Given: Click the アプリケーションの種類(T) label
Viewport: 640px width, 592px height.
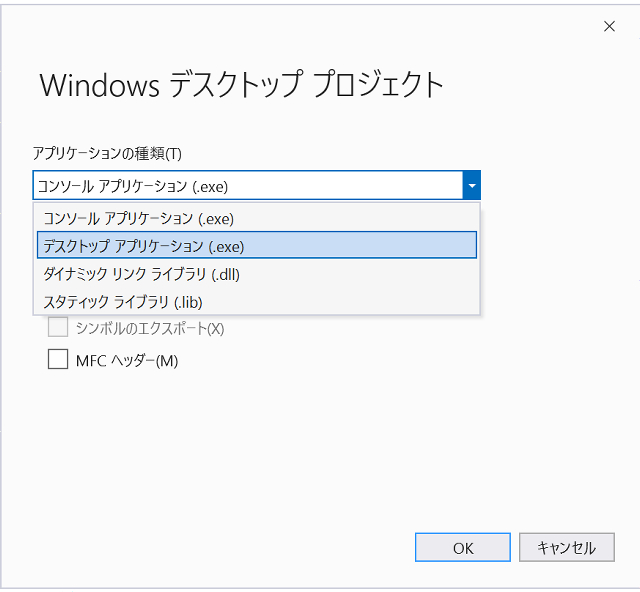Looking at the screenshot, I should click(x=107, y=153).
